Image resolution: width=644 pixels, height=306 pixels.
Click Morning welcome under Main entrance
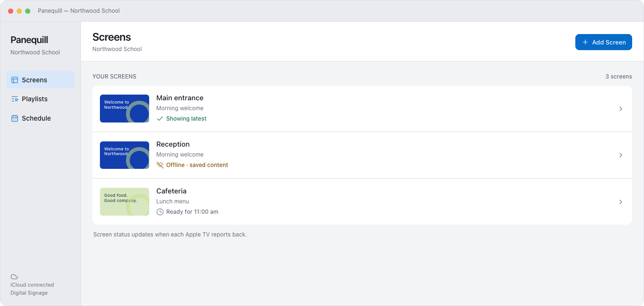pyautogui.click(x=180, y=108)
